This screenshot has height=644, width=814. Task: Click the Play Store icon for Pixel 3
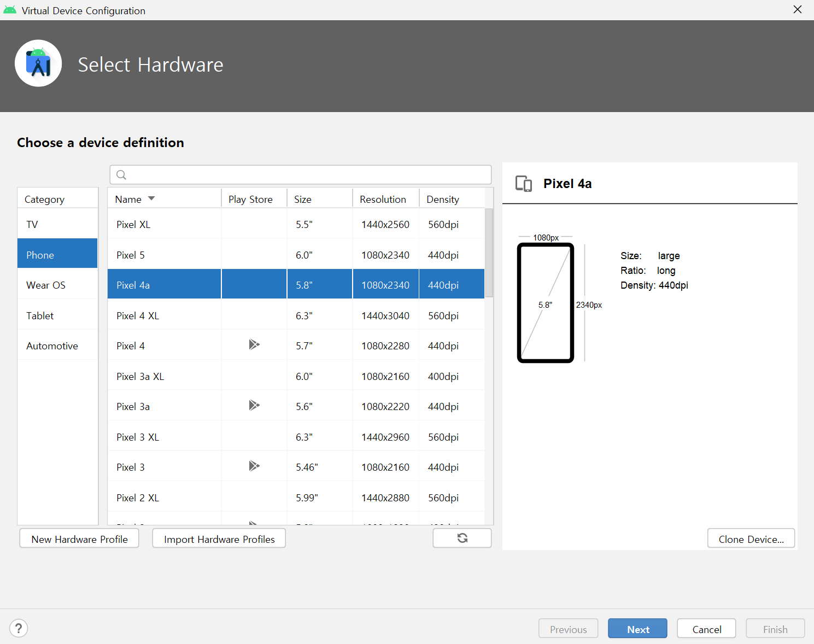click(x=254, y=466)
